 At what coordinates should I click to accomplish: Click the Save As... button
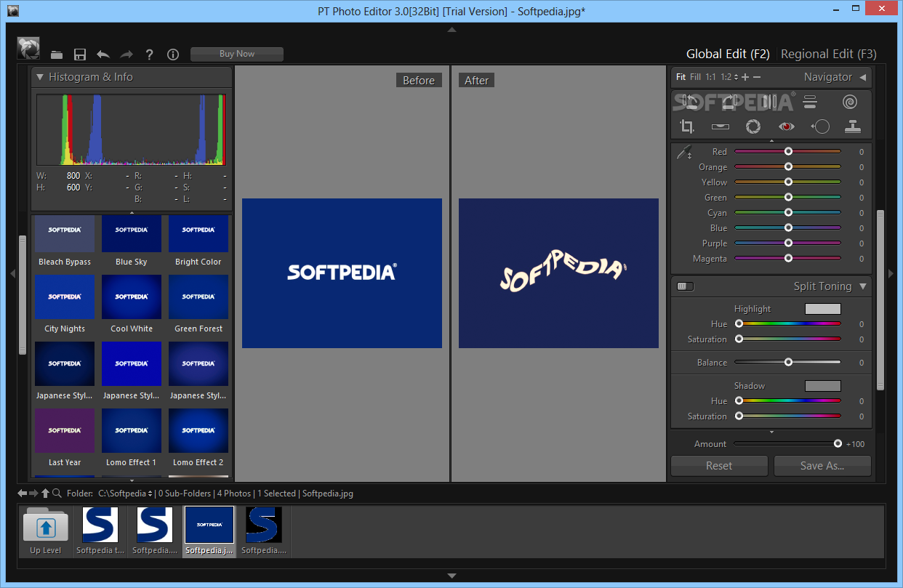coord(822,466)
